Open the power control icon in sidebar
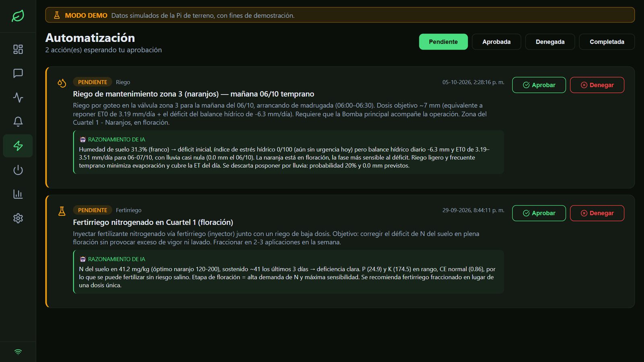Viewport: 644px width, 362px height. [18, 170]
